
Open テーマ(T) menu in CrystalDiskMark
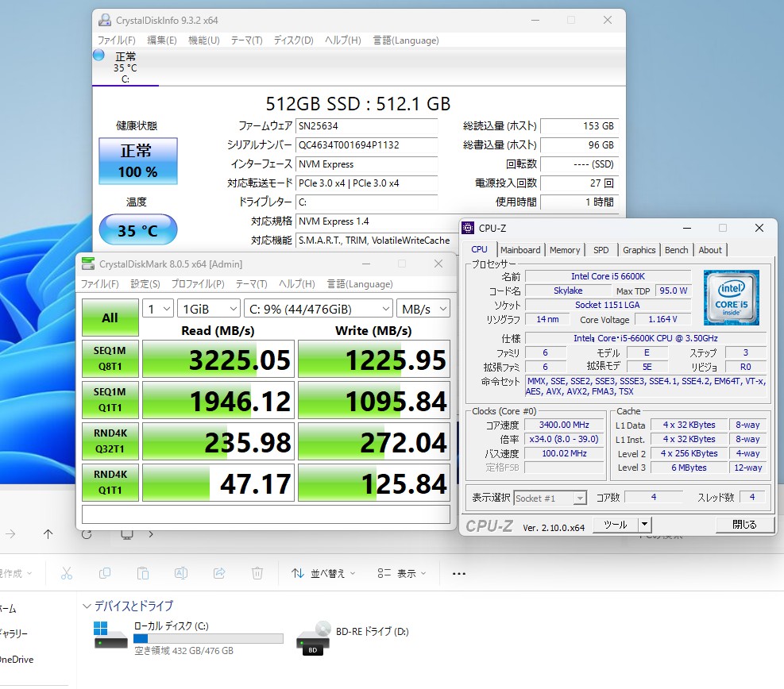pos(252,284)
